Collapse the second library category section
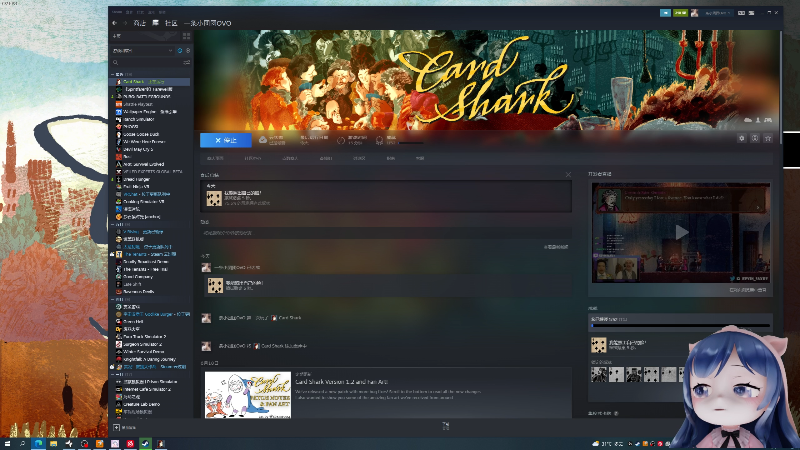Image resolution: width=800 pixels, height=450 pixels. 113,224
